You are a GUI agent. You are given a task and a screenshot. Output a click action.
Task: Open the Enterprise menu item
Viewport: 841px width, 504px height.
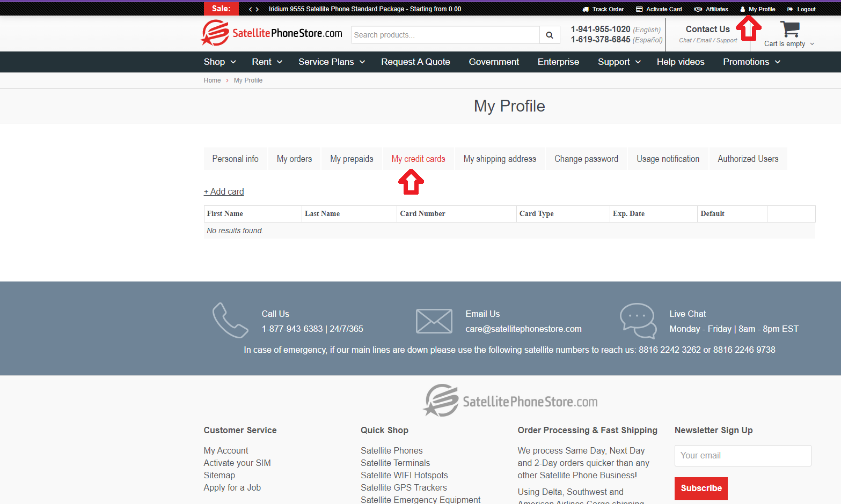[558, 62]
